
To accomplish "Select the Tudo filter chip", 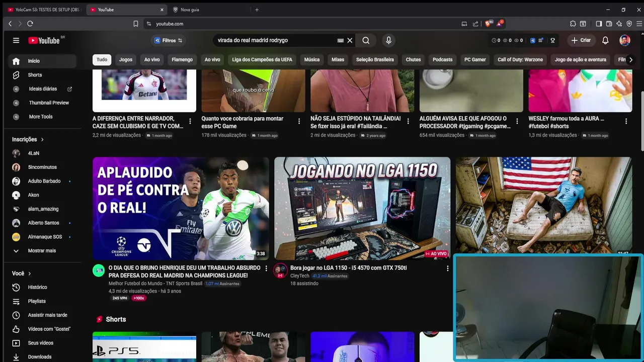I will coord(102,59).
